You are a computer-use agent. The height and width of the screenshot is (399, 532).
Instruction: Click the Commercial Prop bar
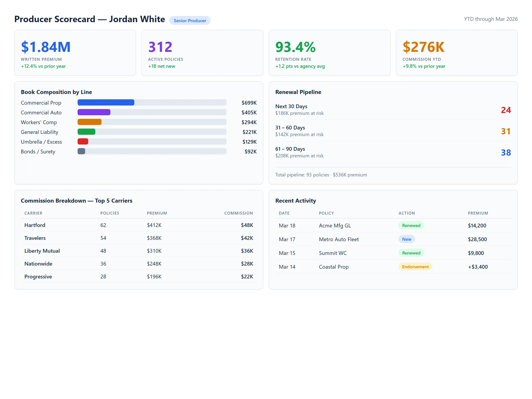(106, 102)
